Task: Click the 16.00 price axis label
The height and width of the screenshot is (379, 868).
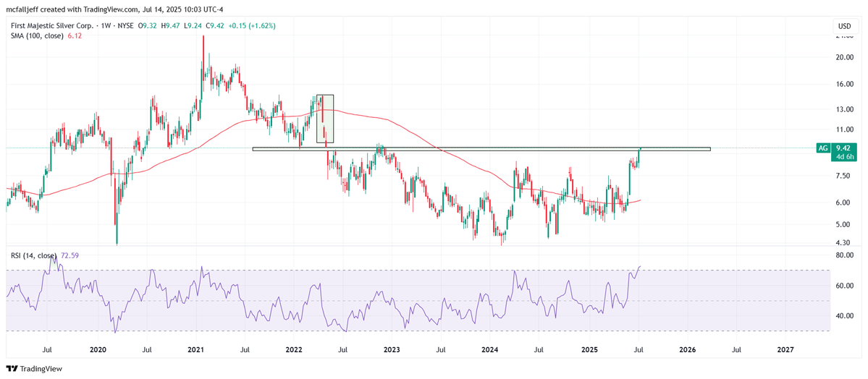Action: tap(845, 84)
